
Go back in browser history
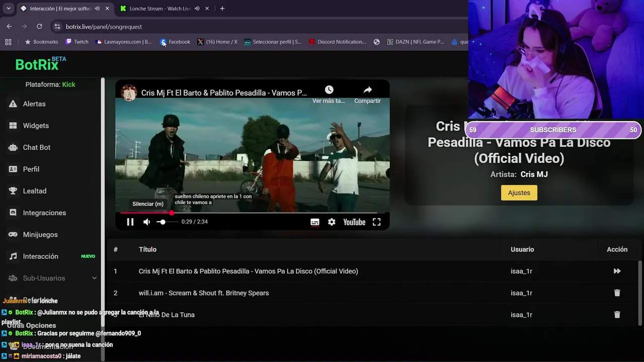coord(9,27)
